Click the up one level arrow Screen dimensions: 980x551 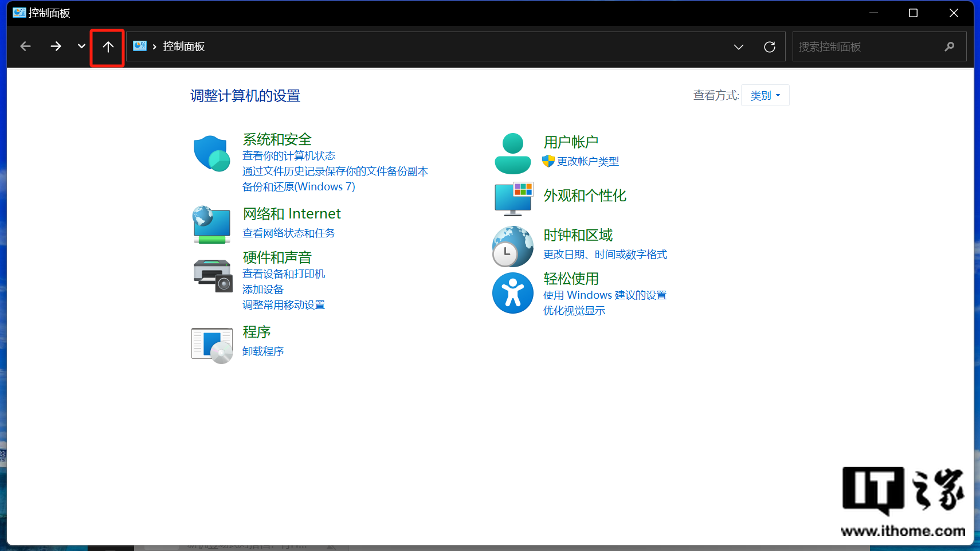tap(108, 46)
